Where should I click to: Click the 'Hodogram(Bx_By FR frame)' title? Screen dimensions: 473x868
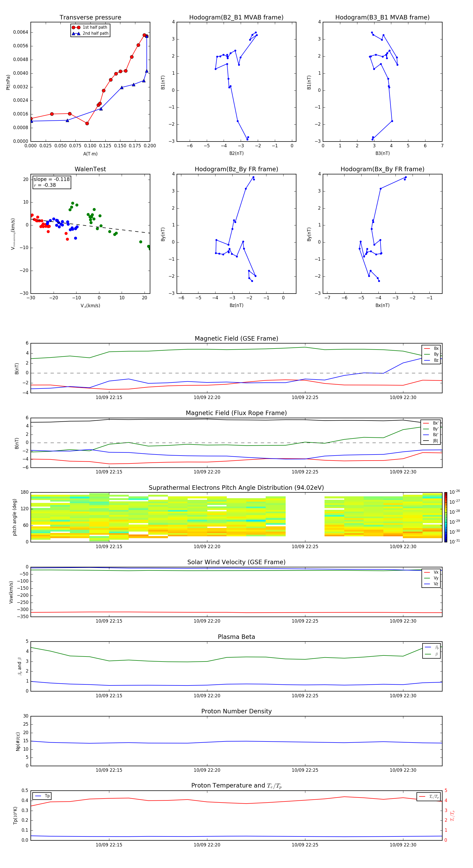coord(382,169)
